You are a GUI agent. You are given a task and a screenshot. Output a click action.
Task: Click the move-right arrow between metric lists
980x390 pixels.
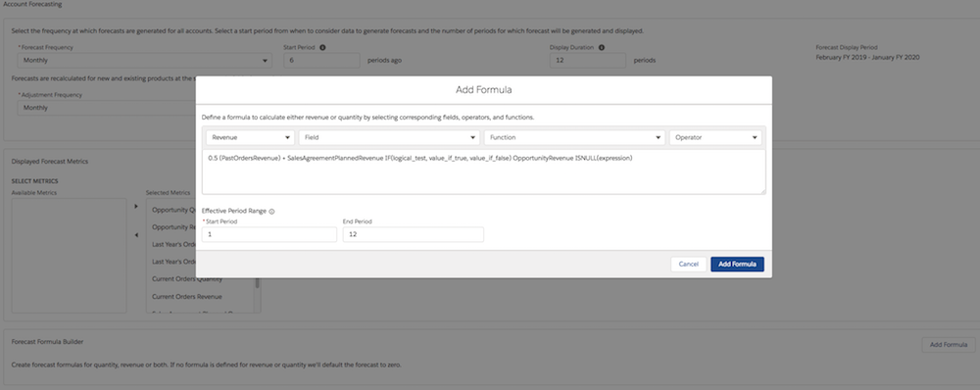(136, 206)
